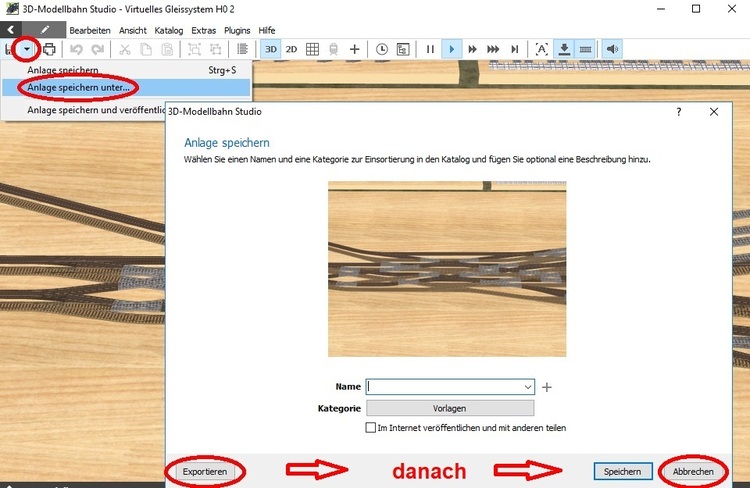Click the layout preview thumbnail
This screenshot has width=750, height=488.
[447, 269]
